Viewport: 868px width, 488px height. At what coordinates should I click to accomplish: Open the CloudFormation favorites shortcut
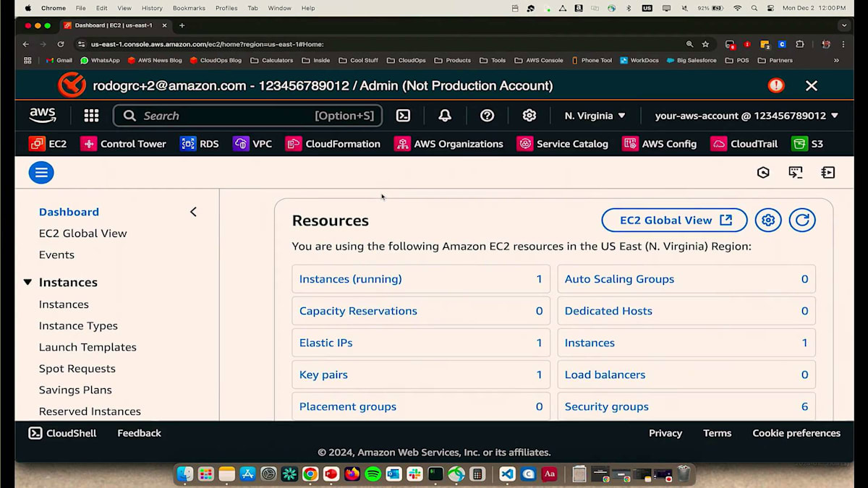333,144
